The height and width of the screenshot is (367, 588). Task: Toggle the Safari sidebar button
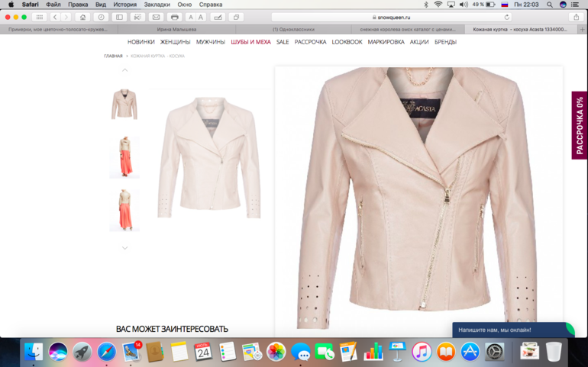119,17
